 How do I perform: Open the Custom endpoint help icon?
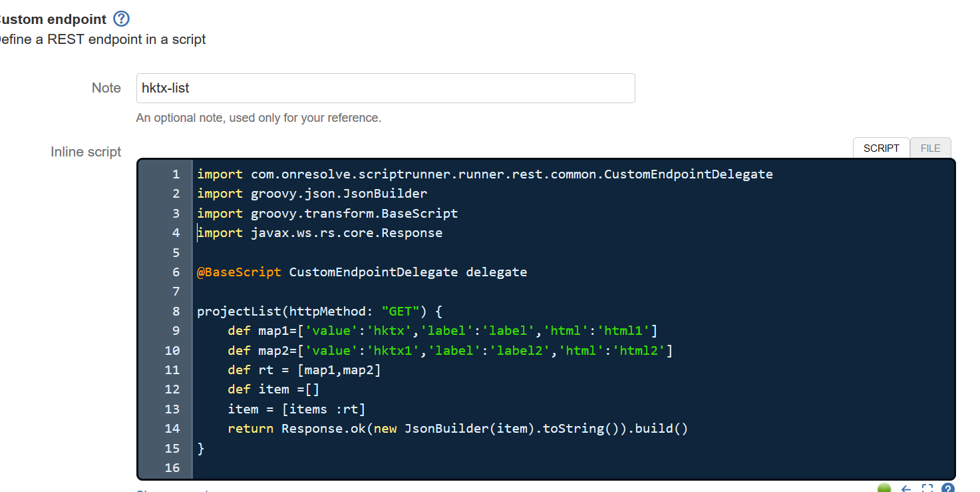(121, 19)
